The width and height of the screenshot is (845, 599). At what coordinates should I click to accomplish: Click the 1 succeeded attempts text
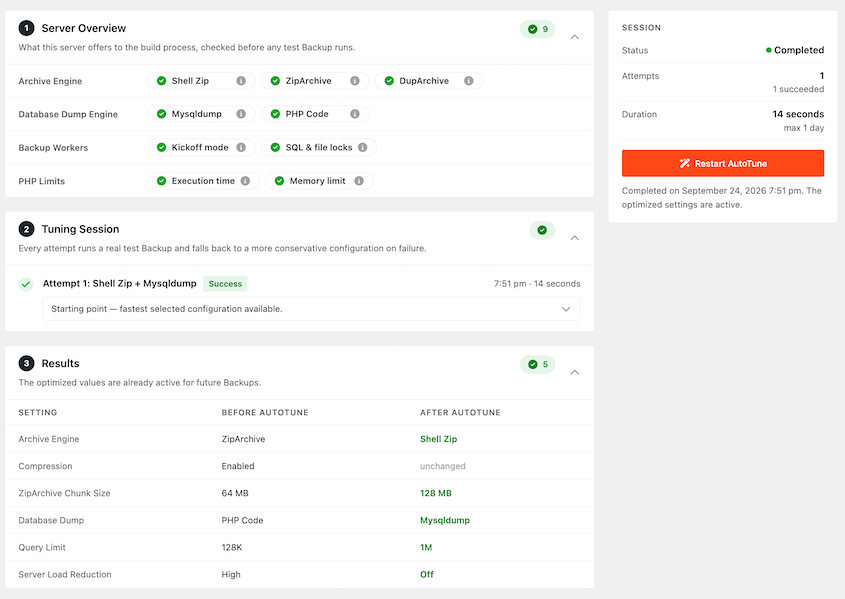798,89
